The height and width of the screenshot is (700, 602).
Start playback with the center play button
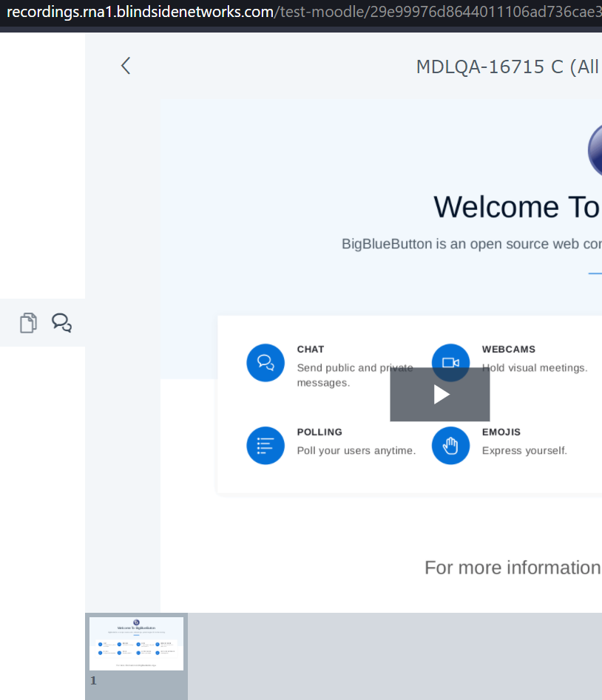[x=440, y=395]
